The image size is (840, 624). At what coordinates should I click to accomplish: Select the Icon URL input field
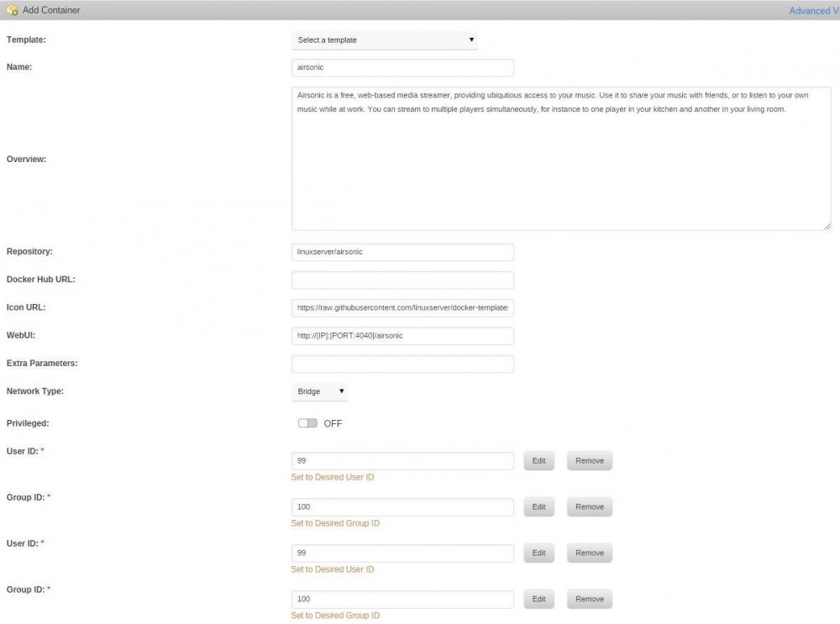[403, 307]
